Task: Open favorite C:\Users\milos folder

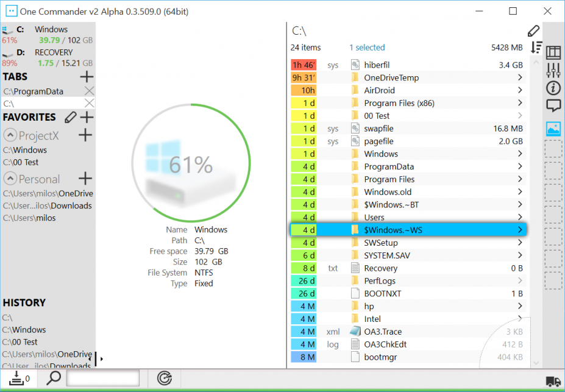Action: coord(29,218)
